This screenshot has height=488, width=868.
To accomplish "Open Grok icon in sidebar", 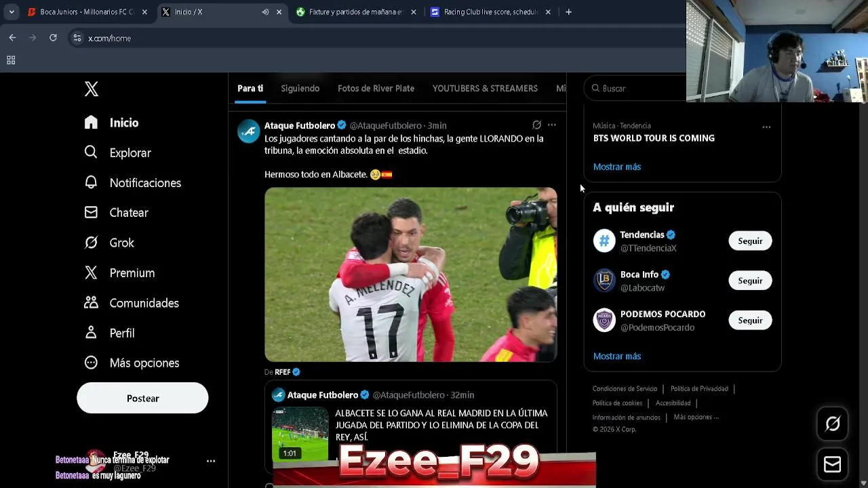I will click(91, 243).
